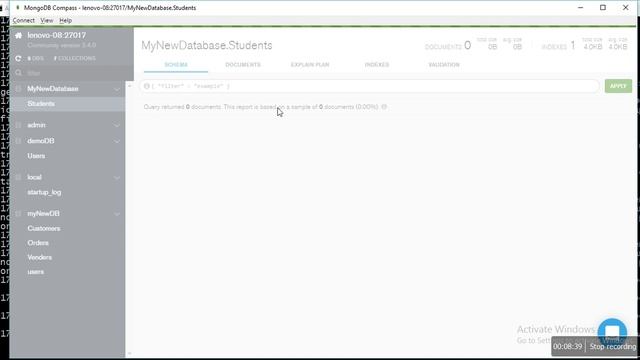The height and width of the screenshot is (360, 640).
Task: Click the local database icon
Action: tap(18, 177)
